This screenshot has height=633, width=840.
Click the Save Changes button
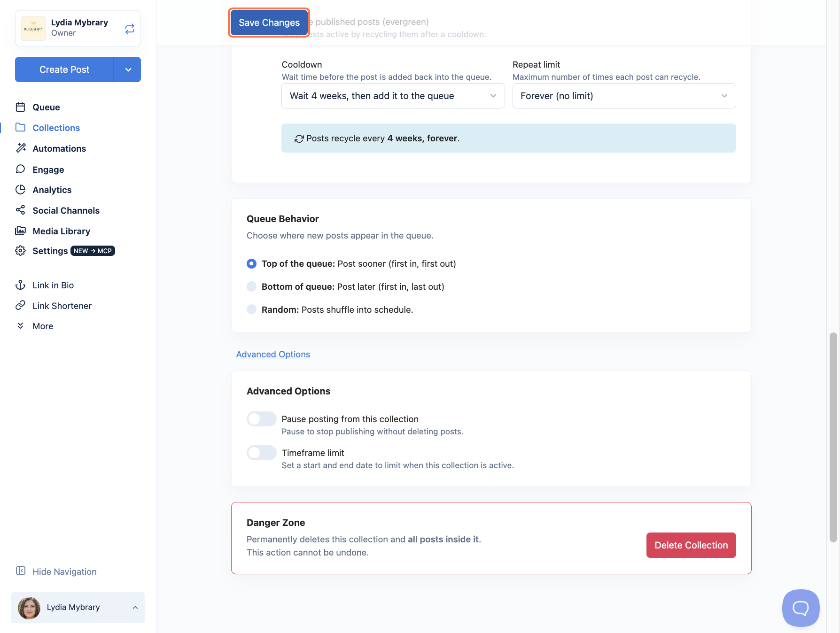269,23
